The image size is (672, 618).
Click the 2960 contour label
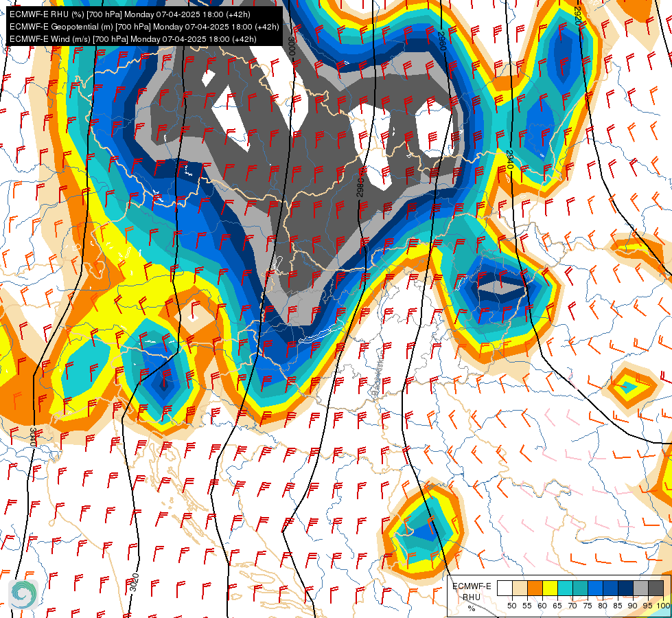(442, 41)
